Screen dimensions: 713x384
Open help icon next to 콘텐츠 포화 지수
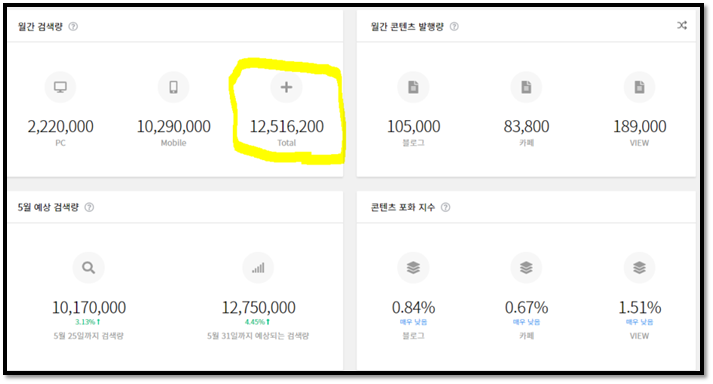coord(446,207)
